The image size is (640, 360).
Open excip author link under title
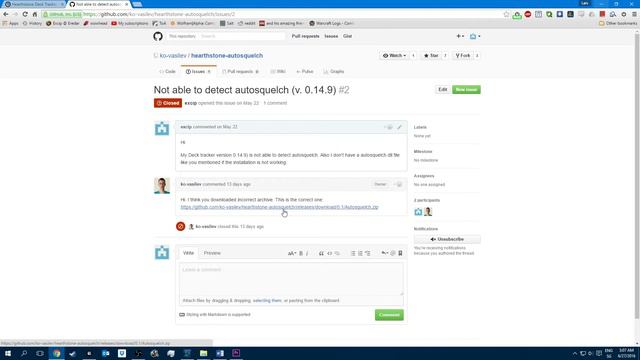[191, 103]
